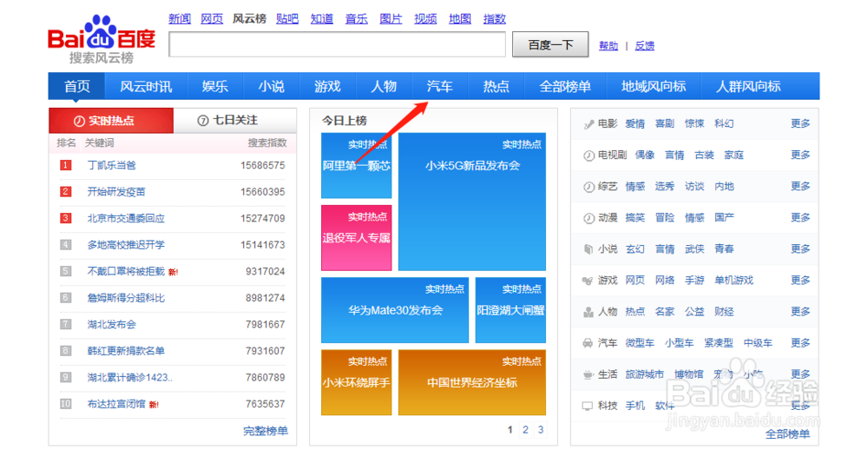The width and height of the screenshot is (868, 450).
Task: Click search index 15686575
Action: [263, 165]
